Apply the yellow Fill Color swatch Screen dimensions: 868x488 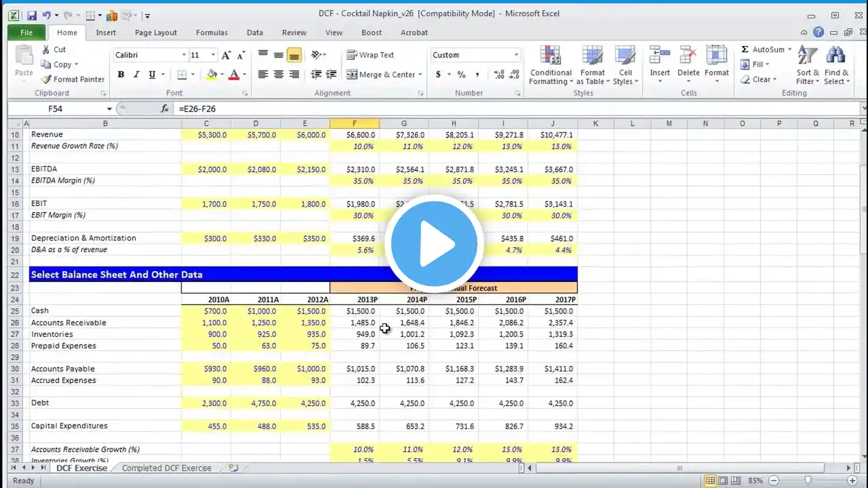pyautogui.click(x=212, y=75)
